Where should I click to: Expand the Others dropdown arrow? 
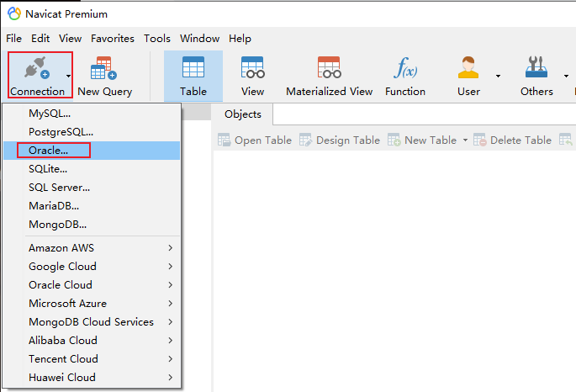click(566, 76)
